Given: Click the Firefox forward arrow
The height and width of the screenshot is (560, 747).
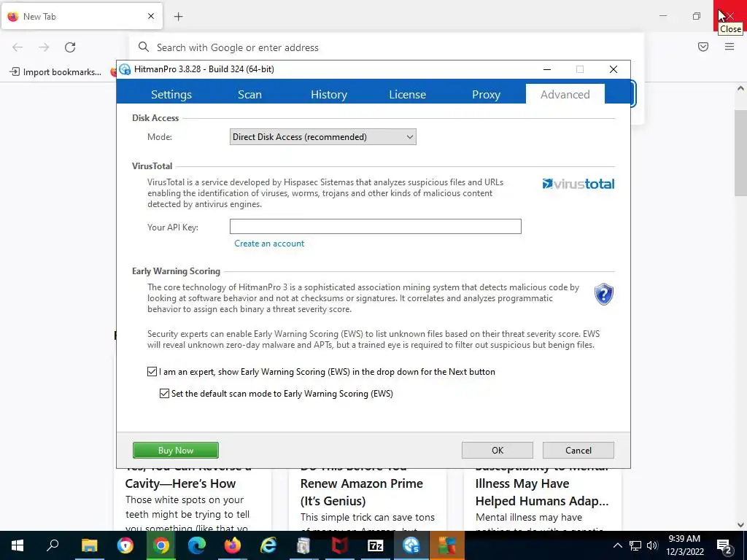Looking at the screenshot, I should click(x=44, y=47).
